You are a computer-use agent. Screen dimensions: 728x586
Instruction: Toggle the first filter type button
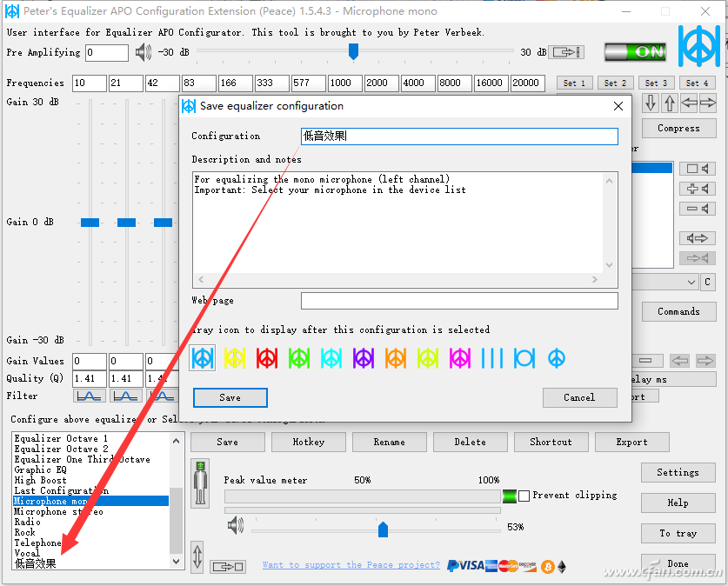(x=89, y=396)
